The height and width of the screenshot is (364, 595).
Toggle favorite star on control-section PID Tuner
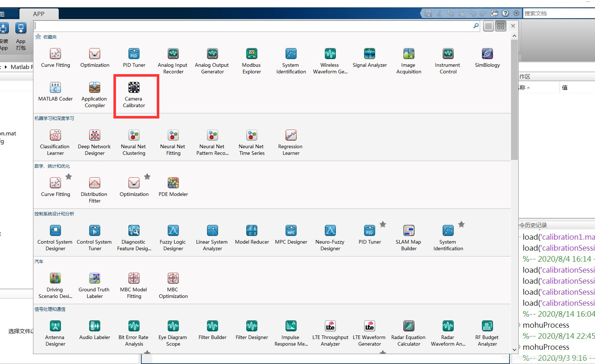383,224
